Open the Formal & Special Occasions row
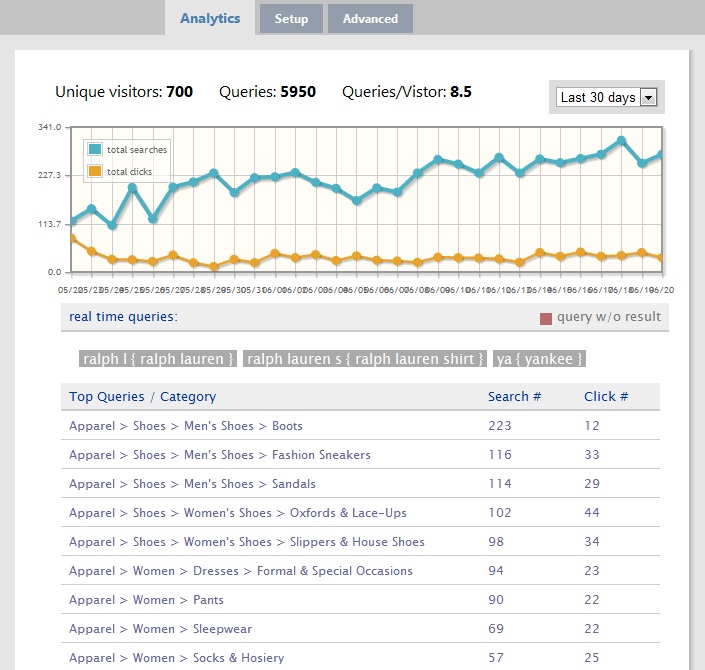The image size is (705, 670). [360, 571]
